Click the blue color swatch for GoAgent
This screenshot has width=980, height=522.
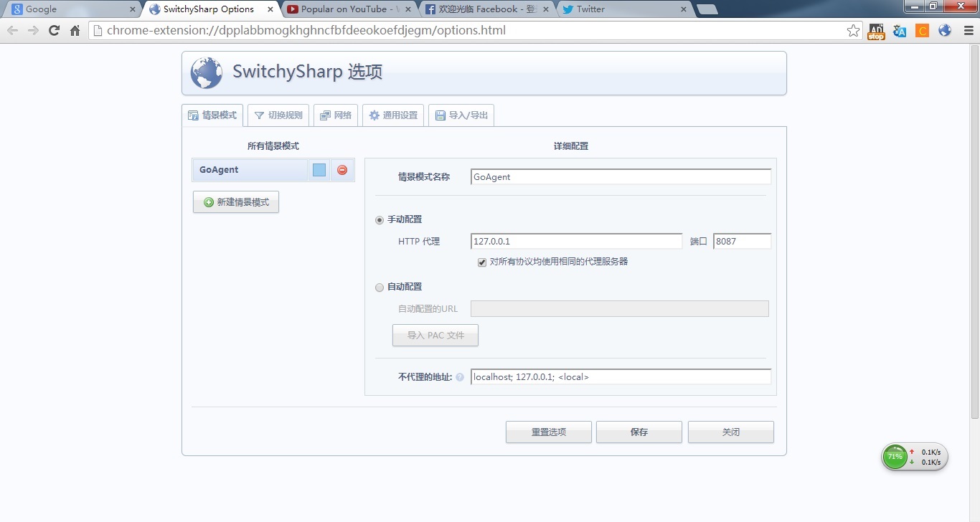pos(319,170)
